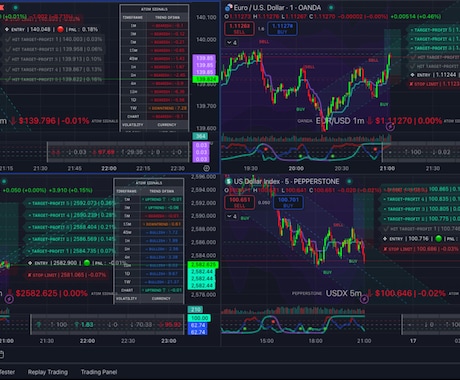The width and height of the screenshot is (460, 380).
Task: Click the green dot beside ENTRY 100.716
Action: [x=439, y=239]
